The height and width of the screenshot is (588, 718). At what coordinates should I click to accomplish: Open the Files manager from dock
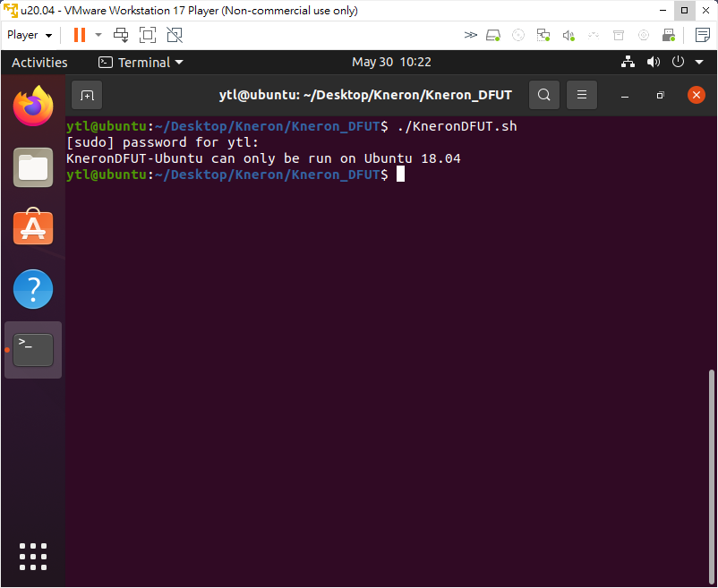tap(33, 167)
